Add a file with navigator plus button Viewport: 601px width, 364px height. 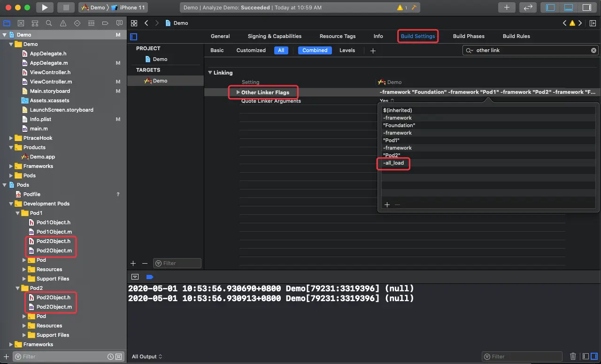[6, 356]
